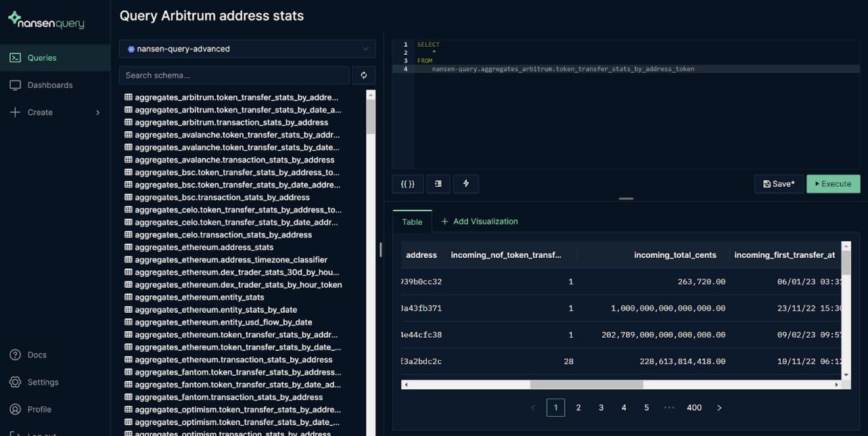Go to Profile in sidebar

[39, 409]
